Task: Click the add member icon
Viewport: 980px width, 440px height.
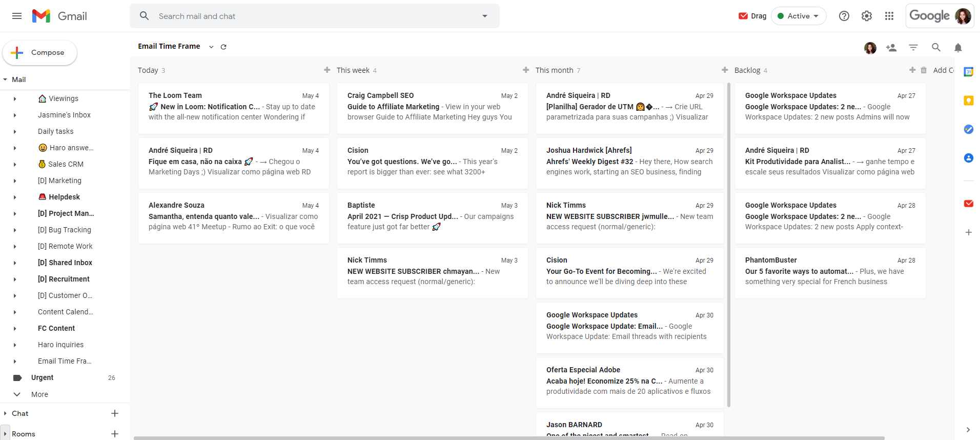Action: click(891, 48)
